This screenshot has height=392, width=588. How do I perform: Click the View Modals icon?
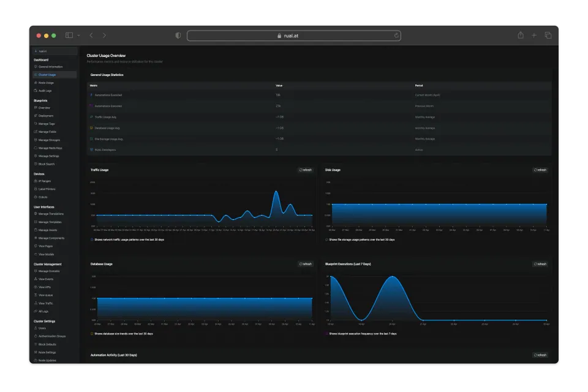coord(36,254)
